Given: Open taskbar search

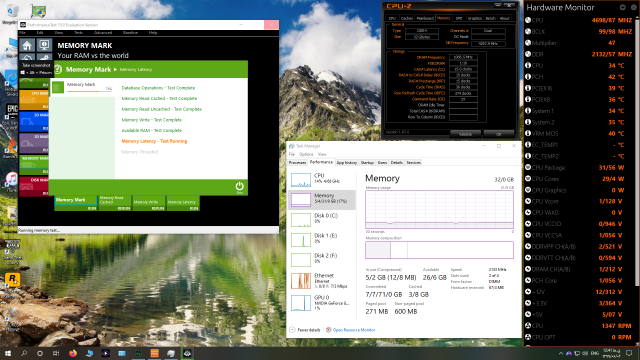Looking at the screenshot, I should coord(24,353).
